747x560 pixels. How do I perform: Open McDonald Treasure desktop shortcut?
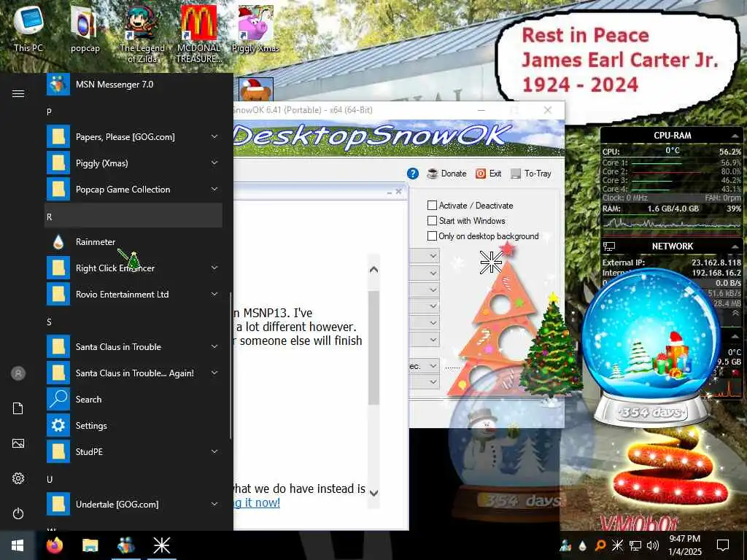(x=198, y=34)
